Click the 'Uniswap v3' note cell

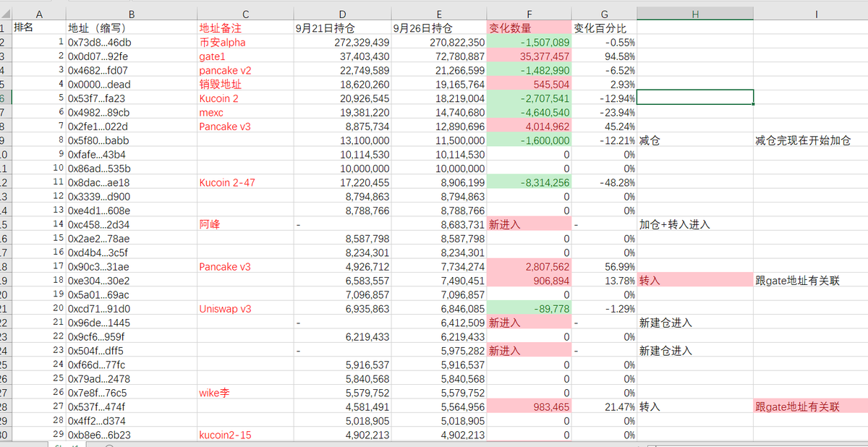(x=245, y=308)
